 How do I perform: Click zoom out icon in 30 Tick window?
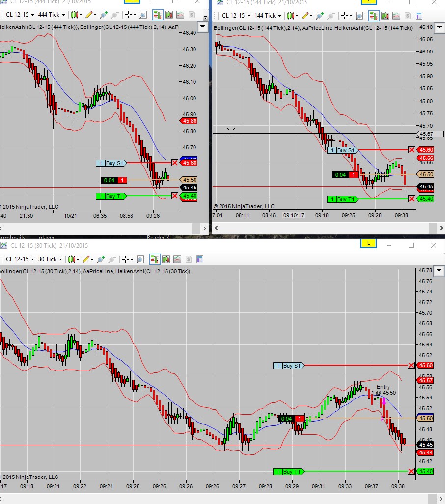[111, 259]
